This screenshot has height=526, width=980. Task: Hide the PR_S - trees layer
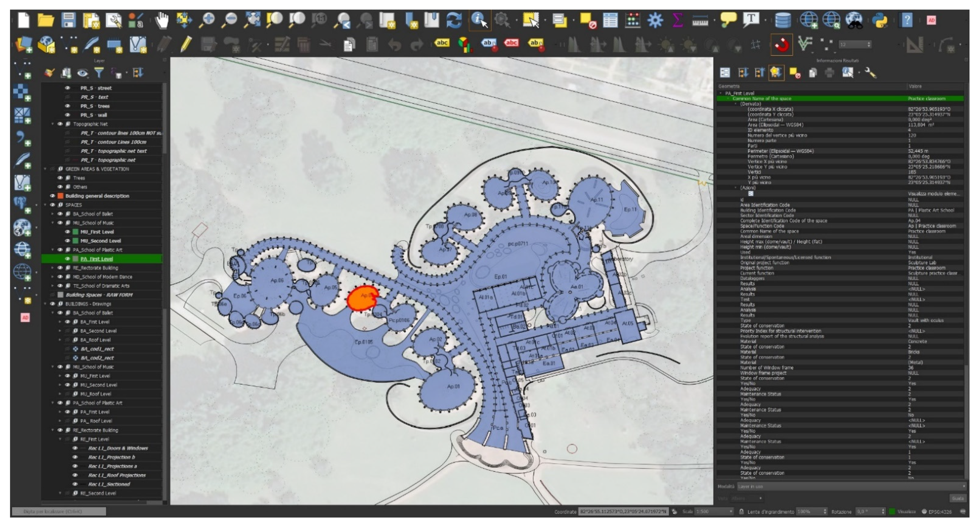[x=67, y=106]
